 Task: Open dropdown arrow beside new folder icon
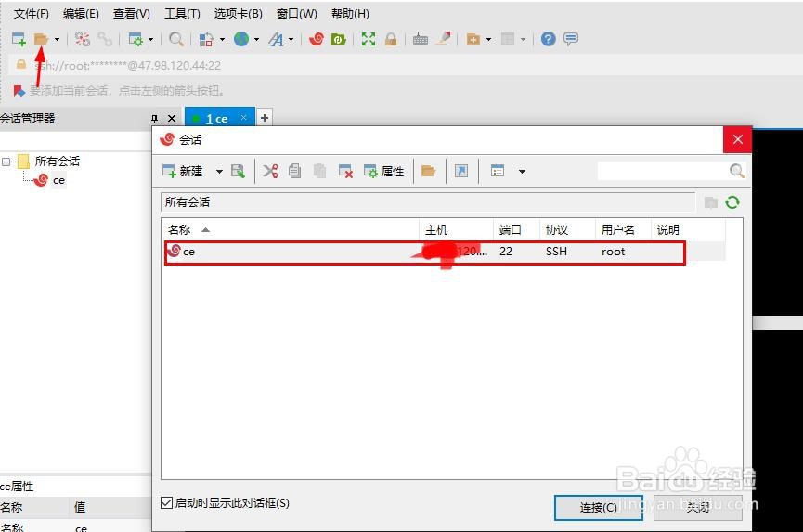488,39
